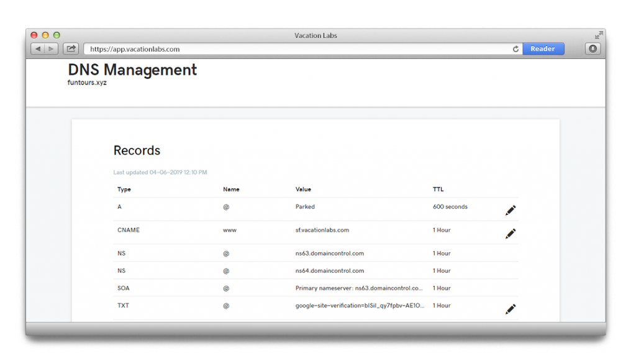Focus the app.vacationlabs.com address field
The image size is (636, 364).
[298, 49]
